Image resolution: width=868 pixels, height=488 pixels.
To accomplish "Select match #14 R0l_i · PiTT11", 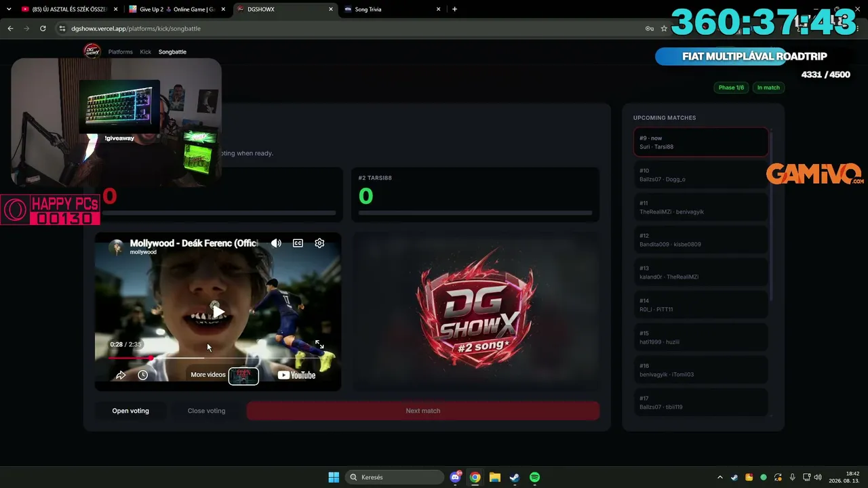I will click(701, 305).
